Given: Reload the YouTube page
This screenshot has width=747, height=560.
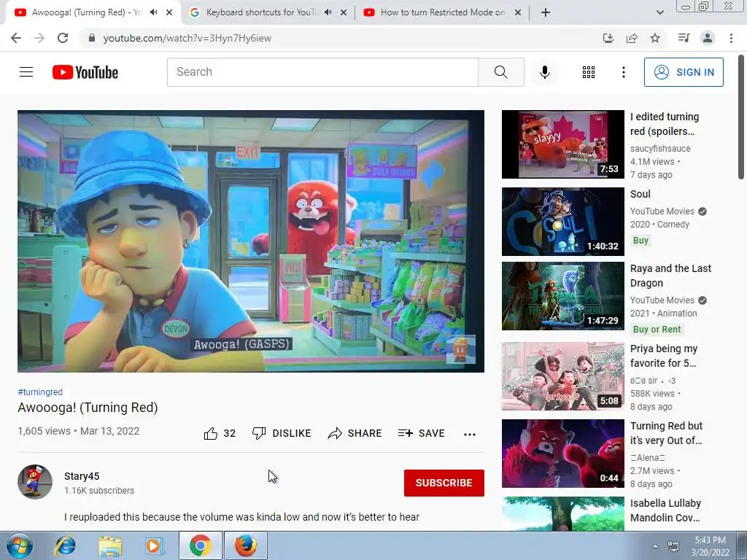Looking at the screenshot, I should 63,38.
